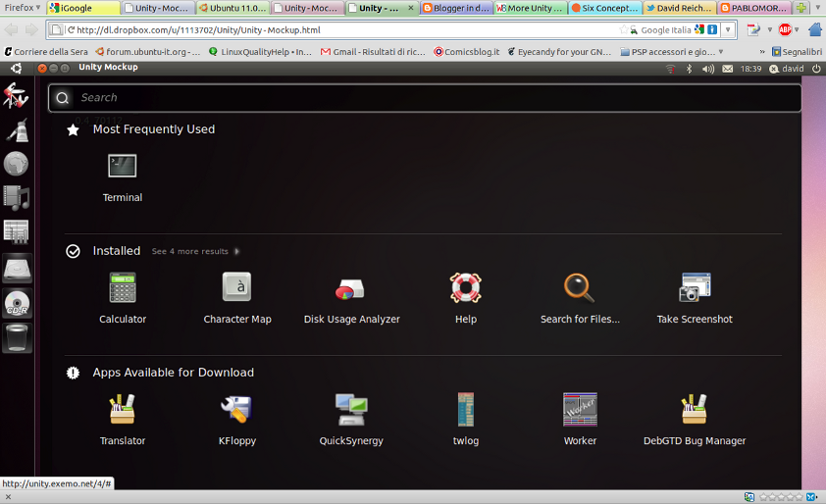Open the swiss army knife launcher icon
Image resolution: width=826 pixels, height=504 pixels.
(16, 95)
